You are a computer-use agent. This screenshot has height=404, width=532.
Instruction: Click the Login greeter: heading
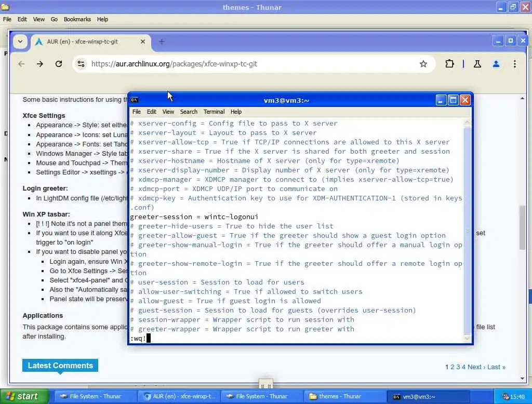45,188
